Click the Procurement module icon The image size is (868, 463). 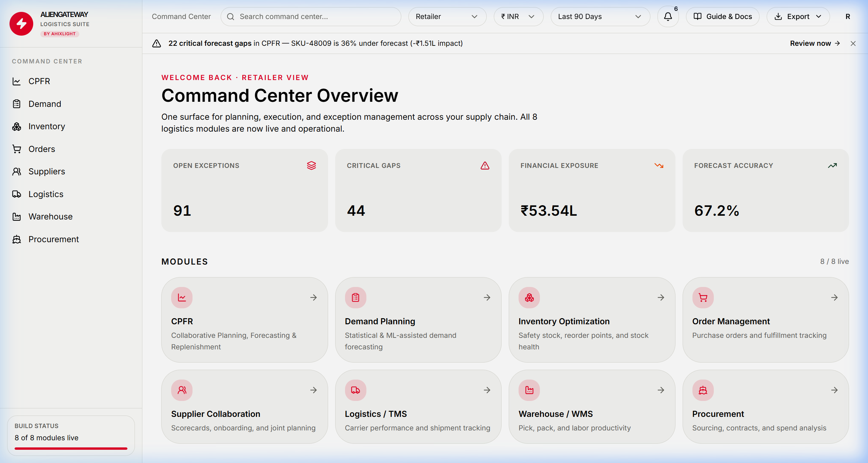pos(703,390)
